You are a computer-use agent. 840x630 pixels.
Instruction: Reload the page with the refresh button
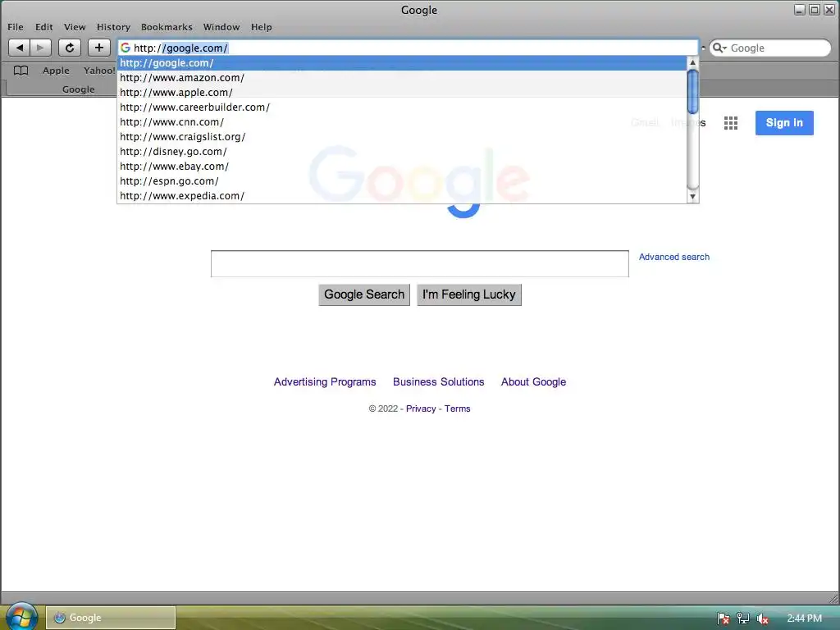70,48
